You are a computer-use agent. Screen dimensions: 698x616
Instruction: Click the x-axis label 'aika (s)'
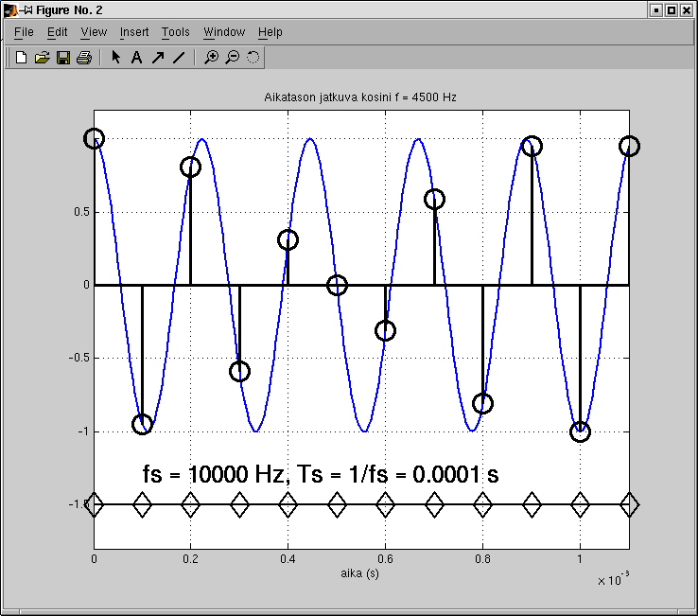tap(359, 573)
